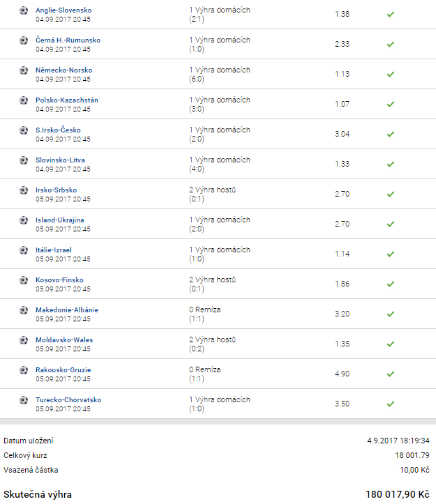Click the soccer ball icon beside Anglie-Slovensko
436x504 pixels.
coord(24,10)
